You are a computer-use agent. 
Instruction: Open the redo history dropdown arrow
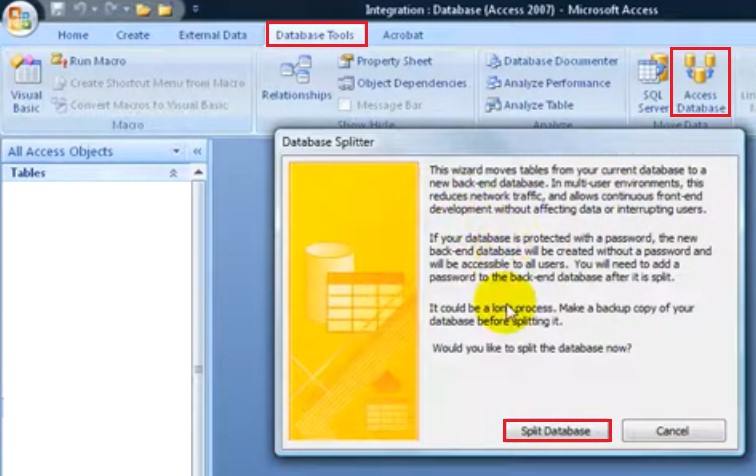tap(126, 9)
